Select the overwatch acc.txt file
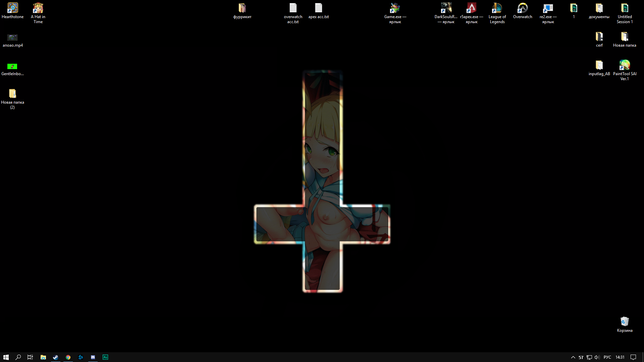 coord(293,13)
